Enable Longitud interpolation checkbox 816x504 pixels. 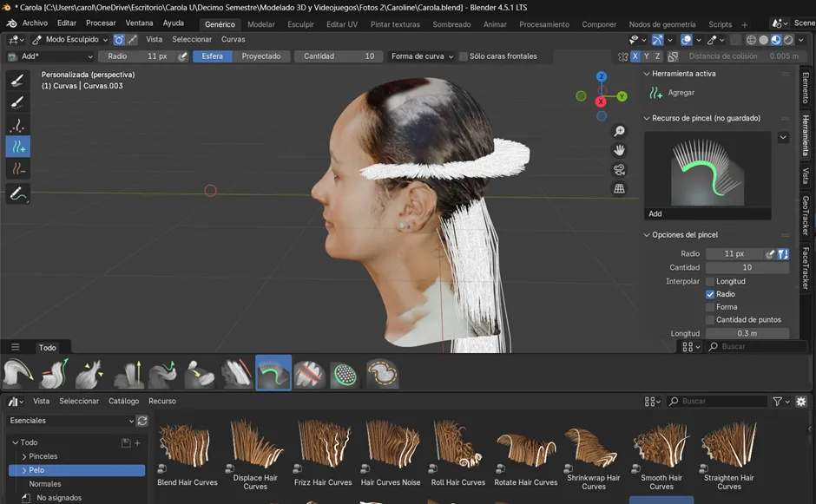(x=710, y=281)
